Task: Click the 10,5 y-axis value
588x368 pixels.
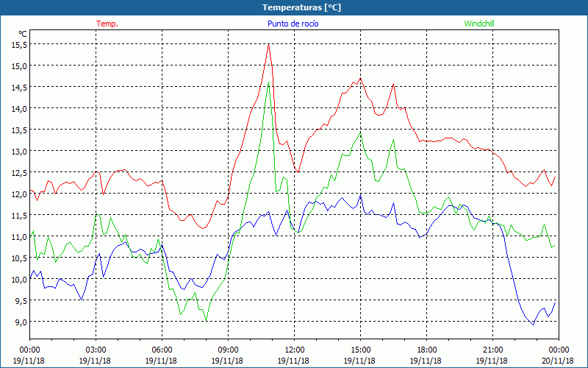Action: [20, 258]
